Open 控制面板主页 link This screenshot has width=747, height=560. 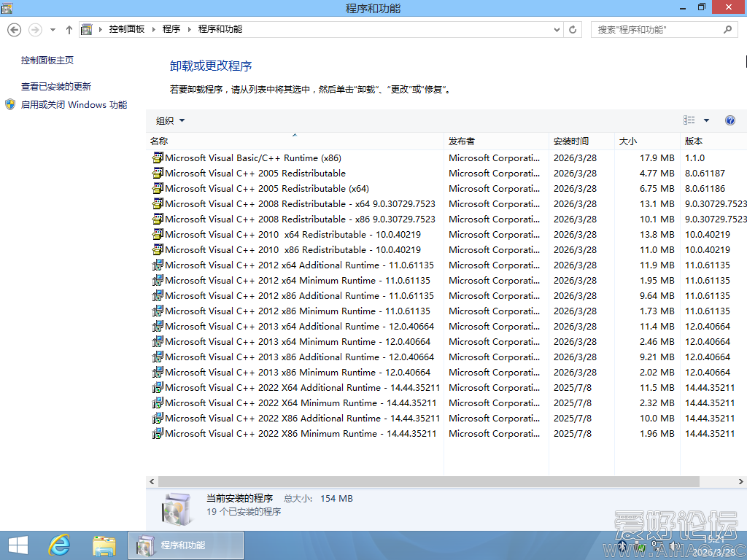47,60
